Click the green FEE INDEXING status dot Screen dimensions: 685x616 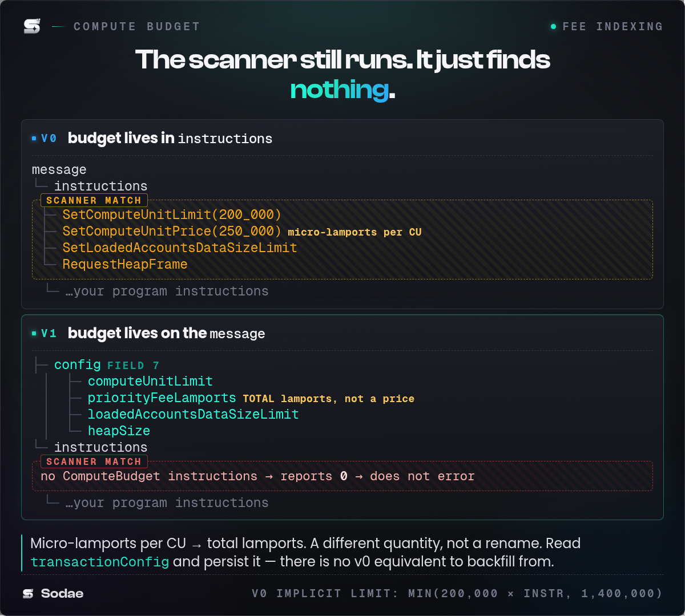point(553,26)
